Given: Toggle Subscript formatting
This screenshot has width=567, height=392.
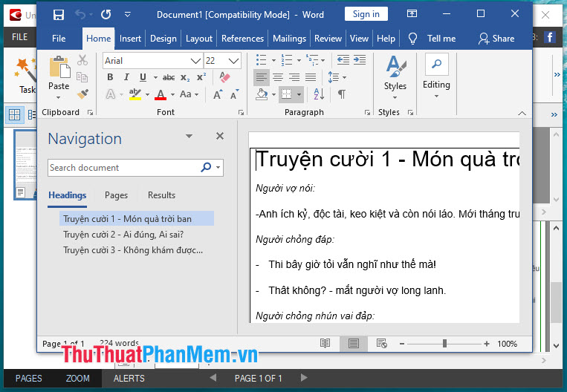Looking at the screenshot, I should [x=185, y=77].
